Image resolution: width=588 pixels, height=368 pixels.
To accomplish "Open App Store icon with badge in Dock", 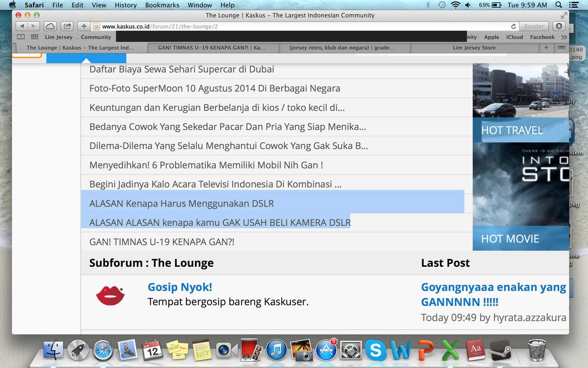I will click(326, 351).
